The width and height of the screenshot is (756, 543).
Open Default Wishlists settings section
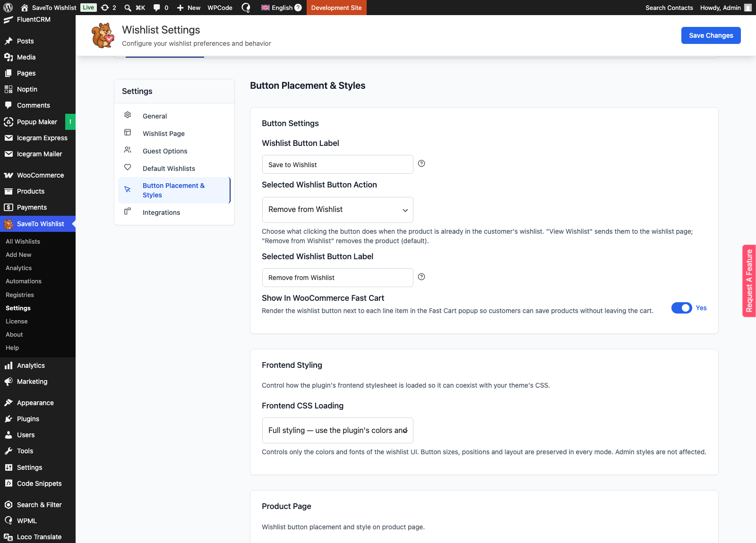(174, 169)
